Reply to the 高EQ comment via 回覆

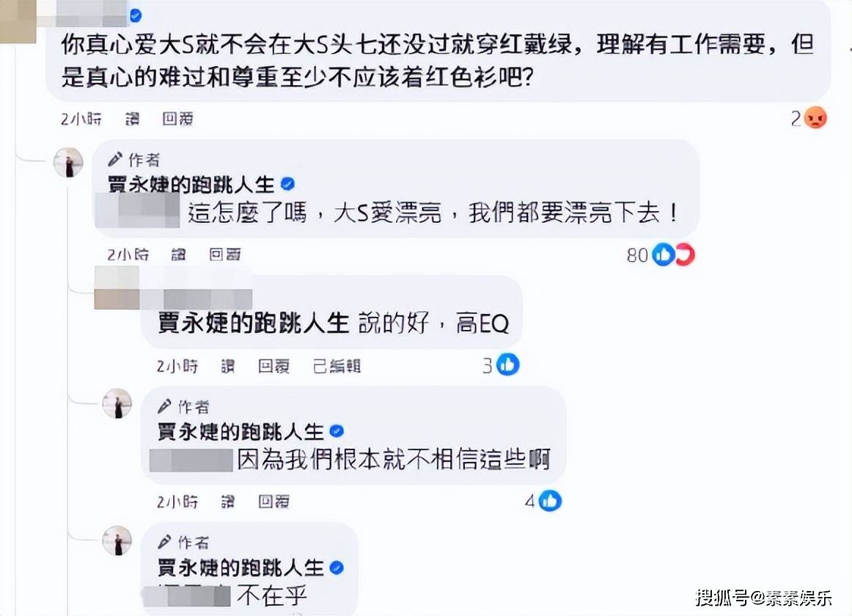click(x=273, y=365)
